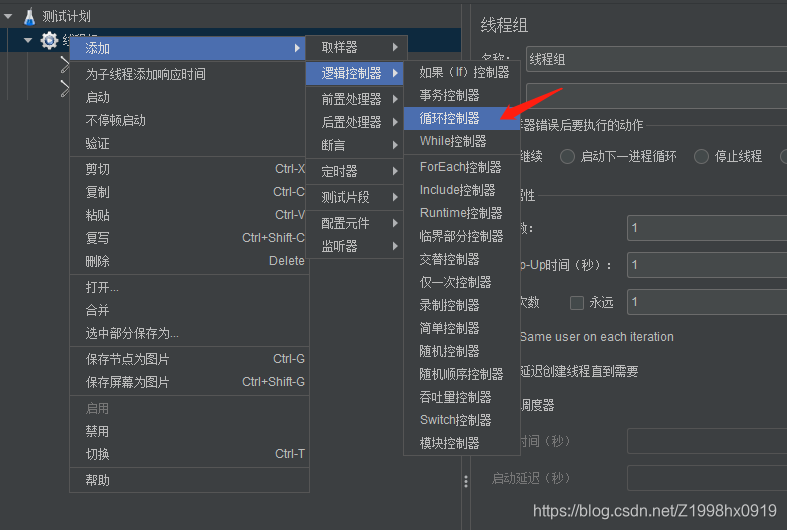This screenshot has height=530, width=787.
Task: Select 为子线程添加响应时间 menu entry
Action: click(x=189, y=74)
